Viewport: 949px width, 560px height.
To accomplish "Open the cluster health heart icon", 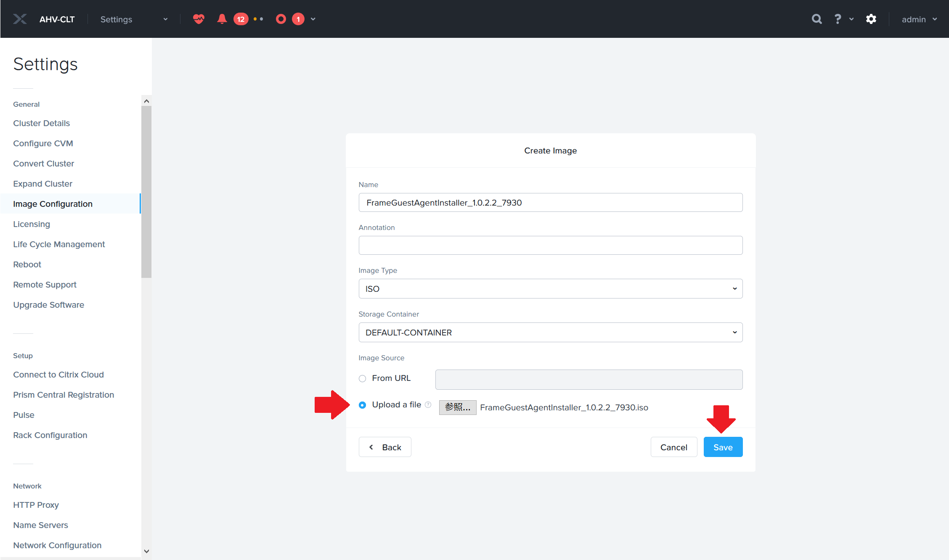I will [x=199, y=19].
